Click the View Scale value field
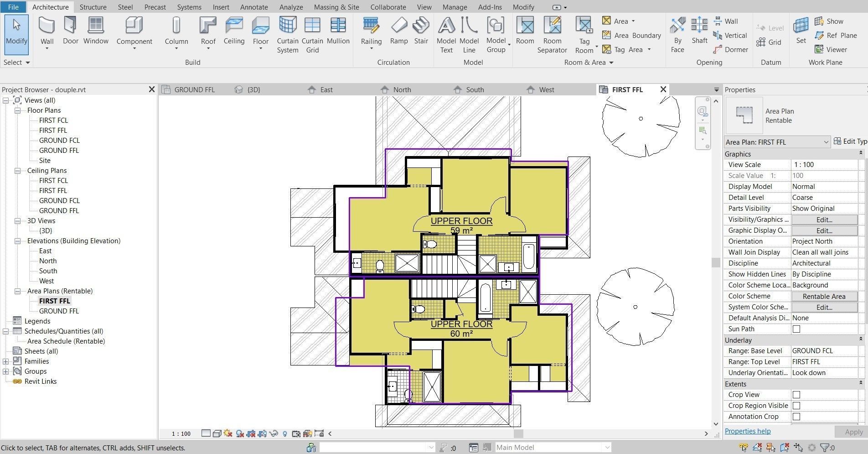This screenshot has height=454, width=868. tap(824, 165)
